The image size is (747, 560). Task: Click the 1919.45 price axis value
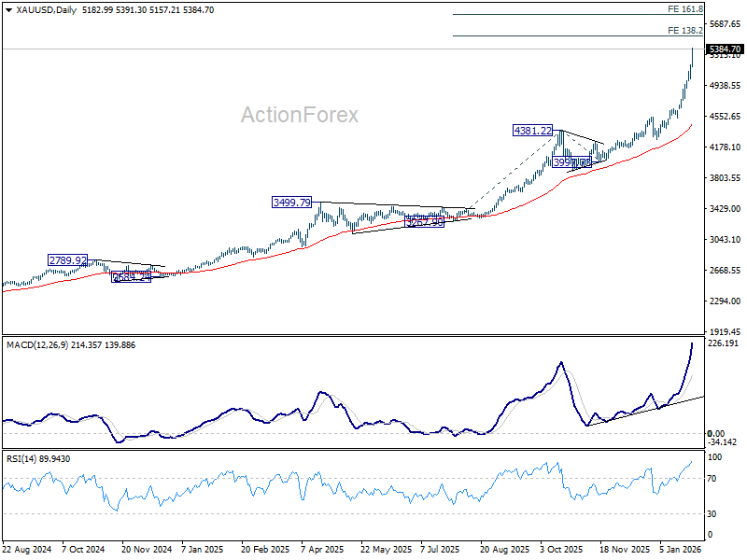coord(725,331)
